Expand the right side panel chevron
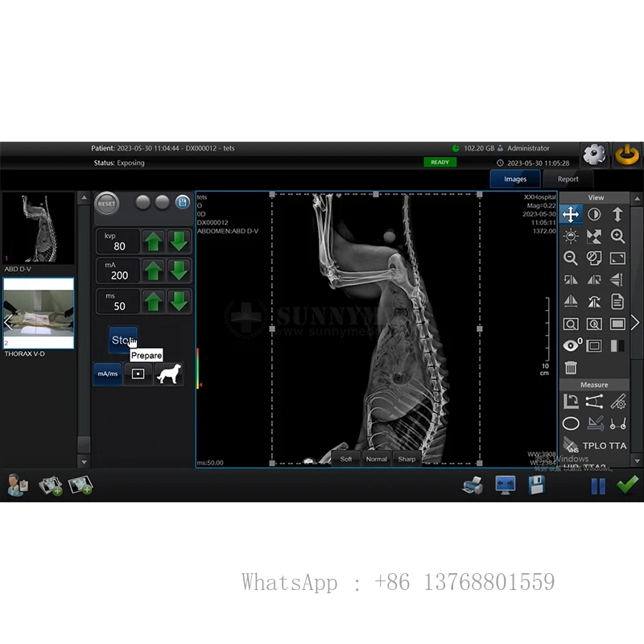Image resolution: width=644 pixels, height=644 pixels. (x=635, y=323)
